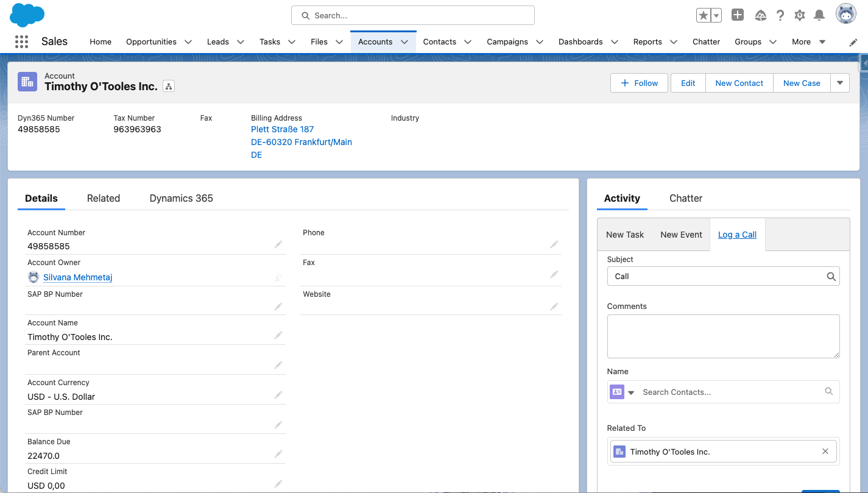Open the Plett Straße 187 billing address link
Viewport: 868px width, 493px height.
coord(283,129)
